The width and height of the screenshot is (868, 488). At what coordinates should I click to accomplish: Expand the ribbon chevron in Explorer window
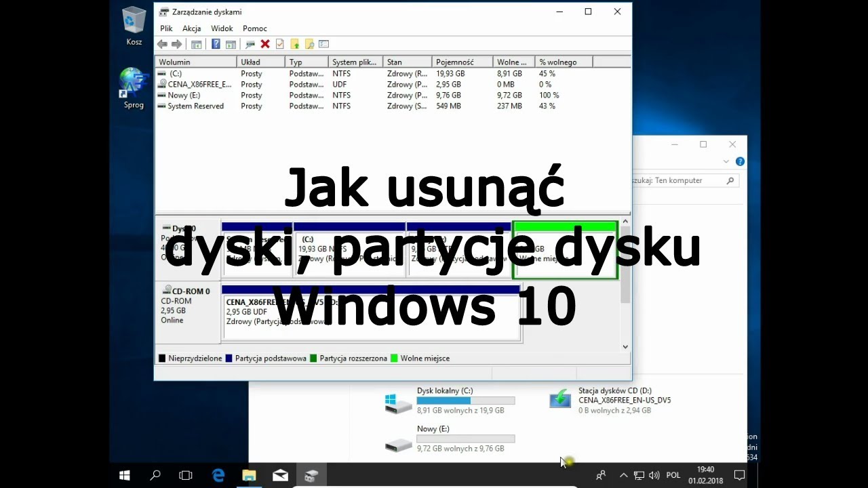tap(726, 161)
